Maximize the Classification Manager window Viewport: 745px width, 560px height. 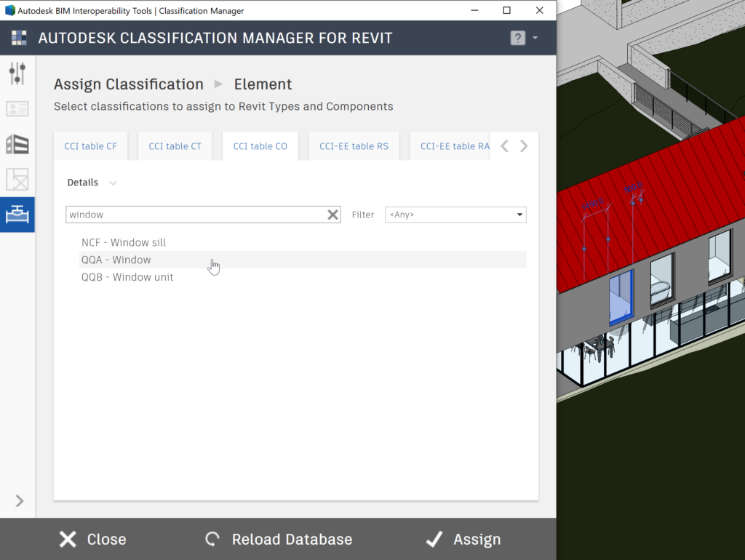[506, 10]
